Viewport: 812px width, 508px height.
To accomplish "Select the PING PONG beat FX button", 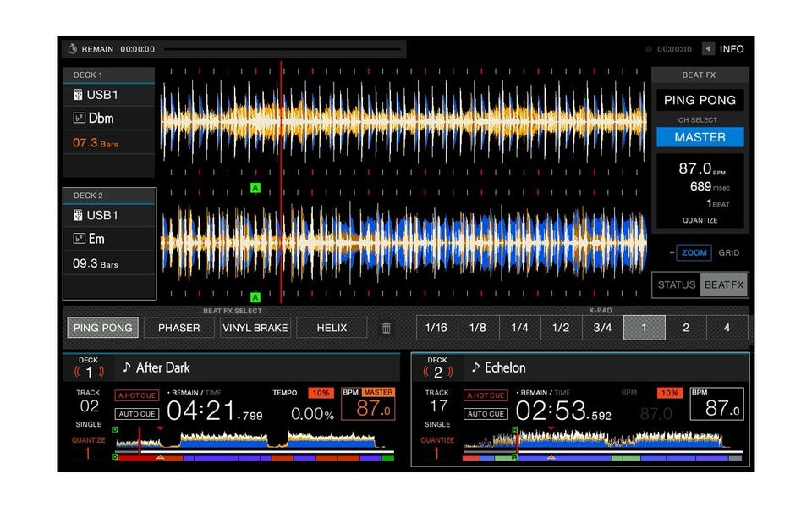I will [x=102, y=328].
